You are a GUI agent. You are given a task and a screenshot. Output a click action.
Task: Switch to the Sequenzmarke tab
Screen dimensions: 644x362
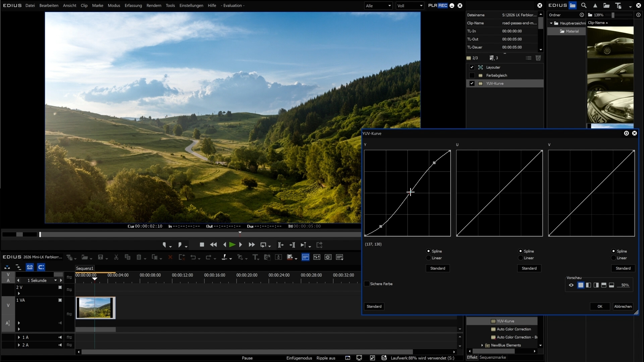coord(492,357)
